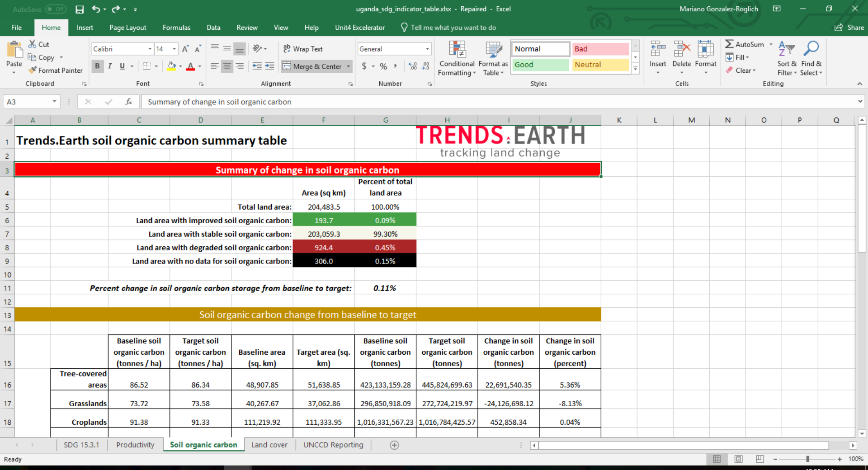Screen dimensions: 868x470
Task: Click the AutoSum sigma icon
Action: (x=729, y=44)
